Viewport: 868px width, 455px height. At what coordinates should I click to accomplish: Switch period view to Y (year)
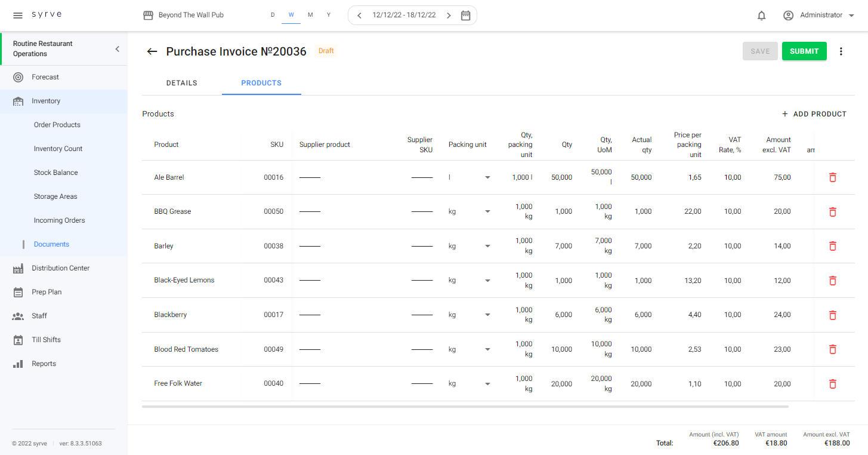pos(329,15)
